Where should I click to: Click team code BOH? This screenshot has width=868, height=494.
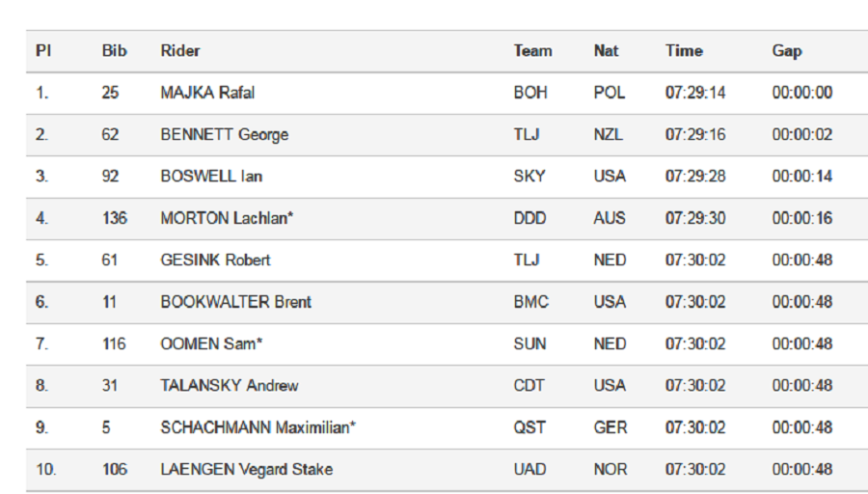pos(530,93)
